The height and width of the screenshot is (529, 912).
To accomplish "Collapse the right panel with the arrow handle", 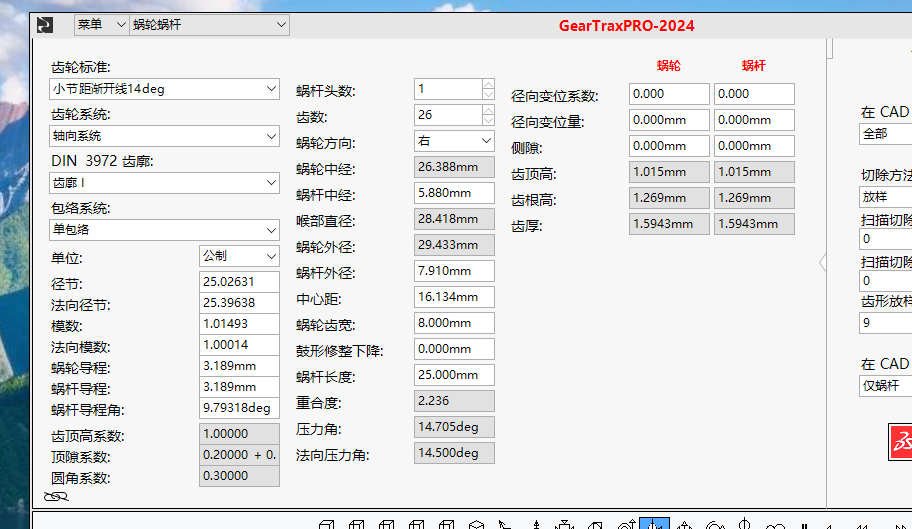I will click(x=822, y=263).
